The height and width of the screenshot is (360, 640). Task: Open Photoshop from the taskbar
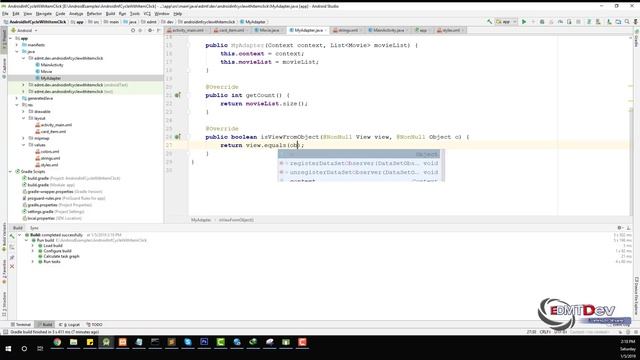[x=204, y=342]
